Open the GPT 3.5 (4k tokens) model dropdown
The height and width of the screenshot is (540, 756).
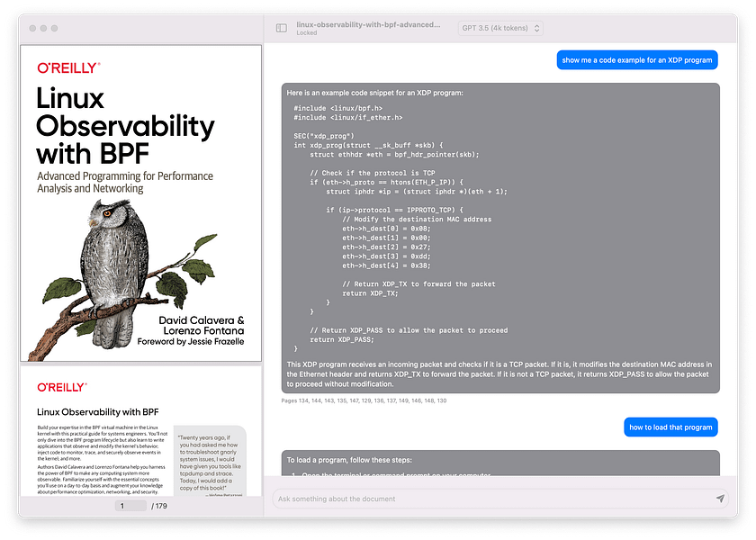pyautogui.click(x=500, y=28)
